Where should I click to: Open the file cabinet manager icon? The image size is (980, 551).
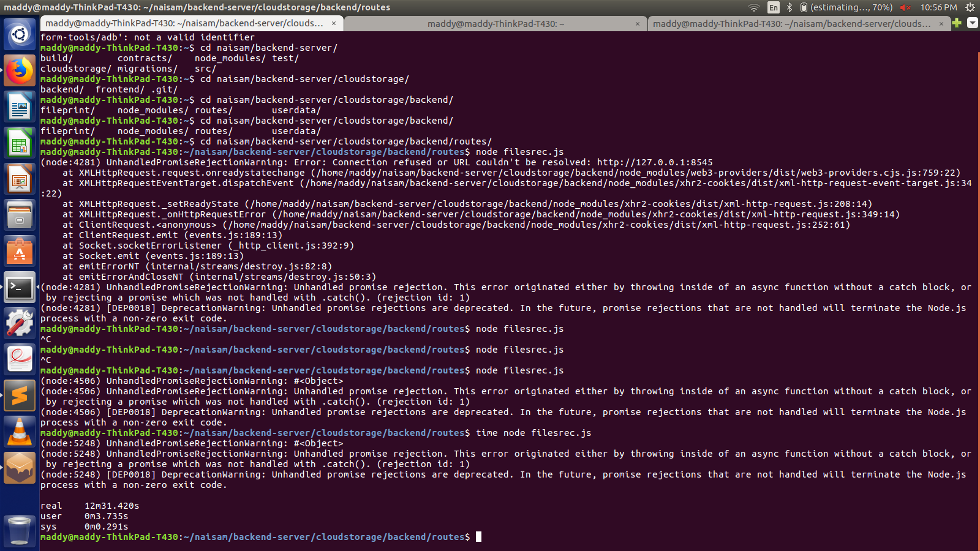[x=20, y=216]
